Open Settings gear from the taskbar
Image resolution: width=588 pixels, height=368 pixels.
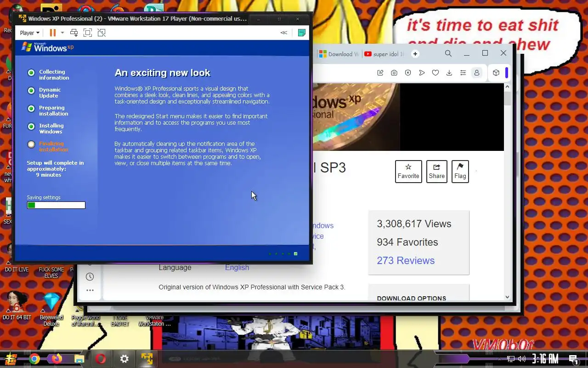(124, 359)
